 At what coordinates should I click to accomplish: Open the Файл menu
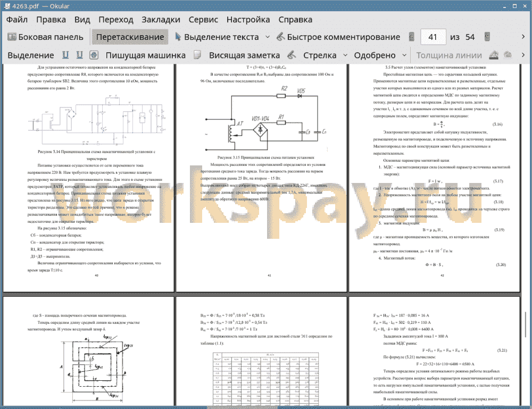click(x=17, y=20)
